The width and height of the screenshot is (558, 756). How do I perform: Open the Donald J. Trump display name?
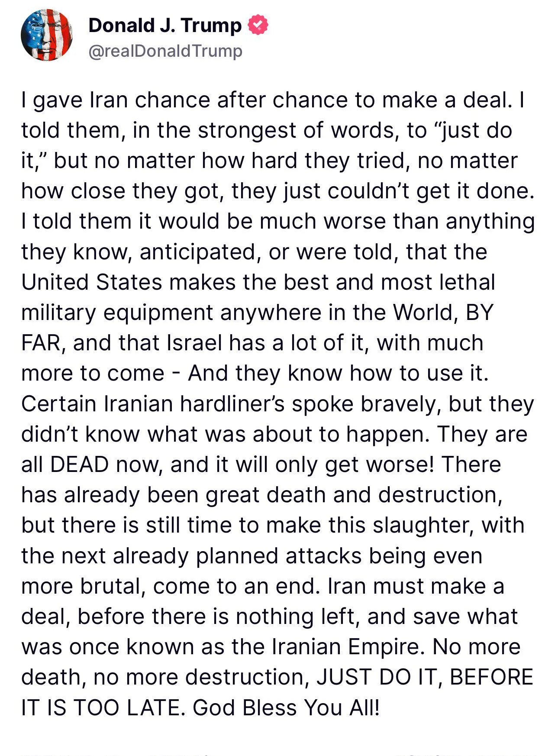click(x=165, y=25)
